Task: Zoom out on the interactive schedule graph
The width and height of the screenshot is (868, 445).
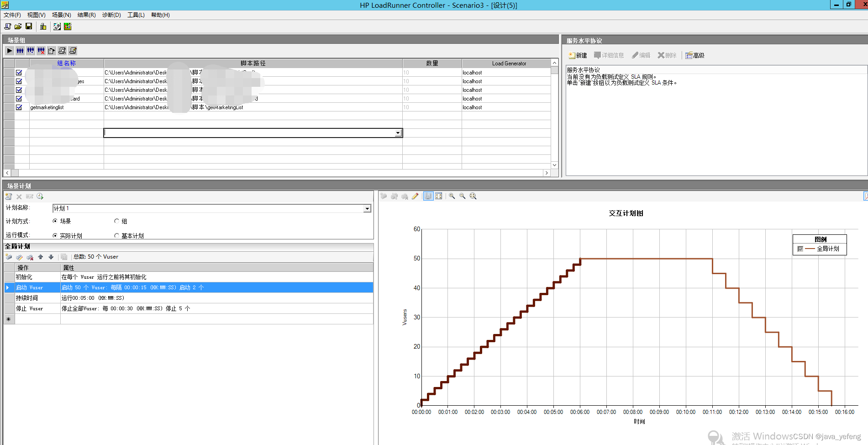Action: [x=463, y=196]
